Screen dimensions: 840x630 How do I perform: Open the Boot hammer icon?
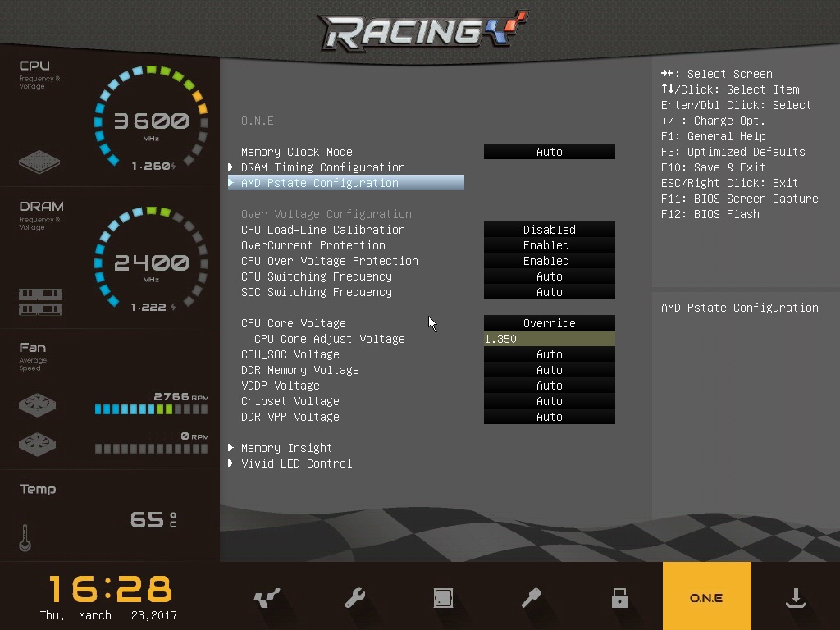[x=532, y=598]
